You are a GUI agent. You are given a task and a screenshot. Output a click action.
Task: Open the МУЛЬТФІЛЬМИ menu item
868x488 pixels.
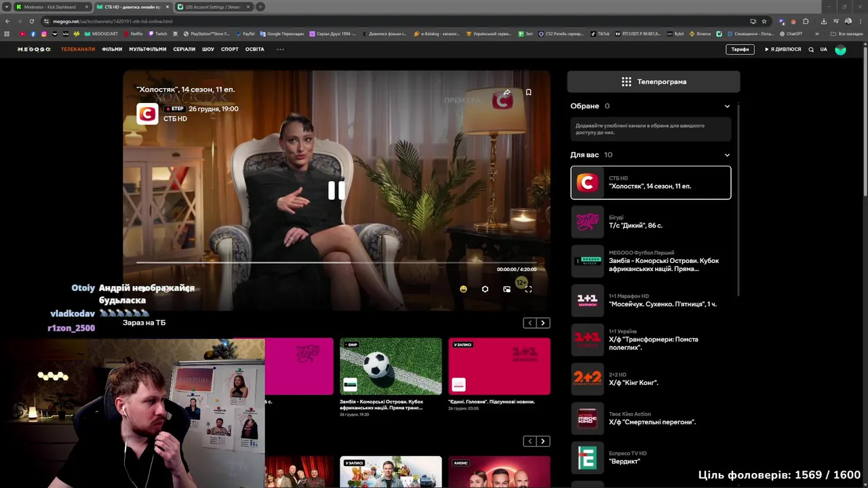(x=148, y=49)
